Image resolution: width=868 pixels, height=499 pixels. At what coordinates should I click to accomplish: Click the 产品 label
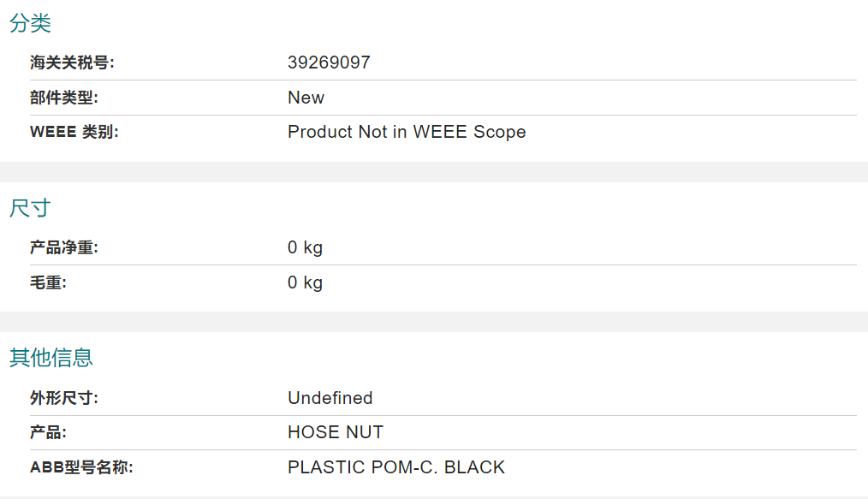pyautogui.click(x=48, y=432)
